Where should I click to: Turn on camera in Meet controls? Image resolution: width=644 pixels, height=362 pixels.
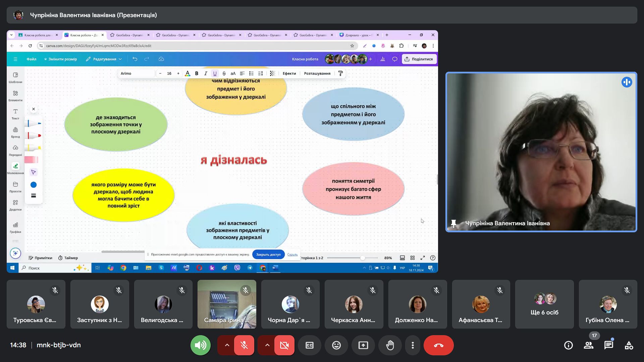(284, 345)
